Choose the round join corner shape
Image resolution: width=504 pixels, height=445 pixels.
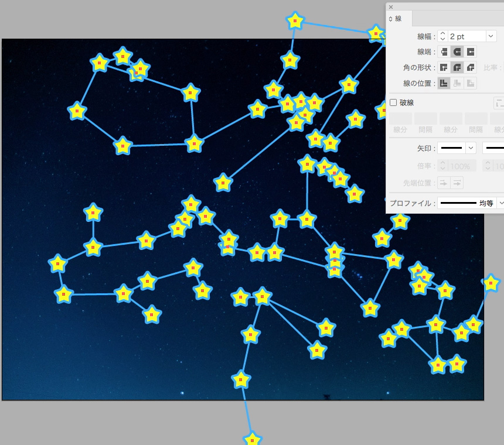(457, 68)
